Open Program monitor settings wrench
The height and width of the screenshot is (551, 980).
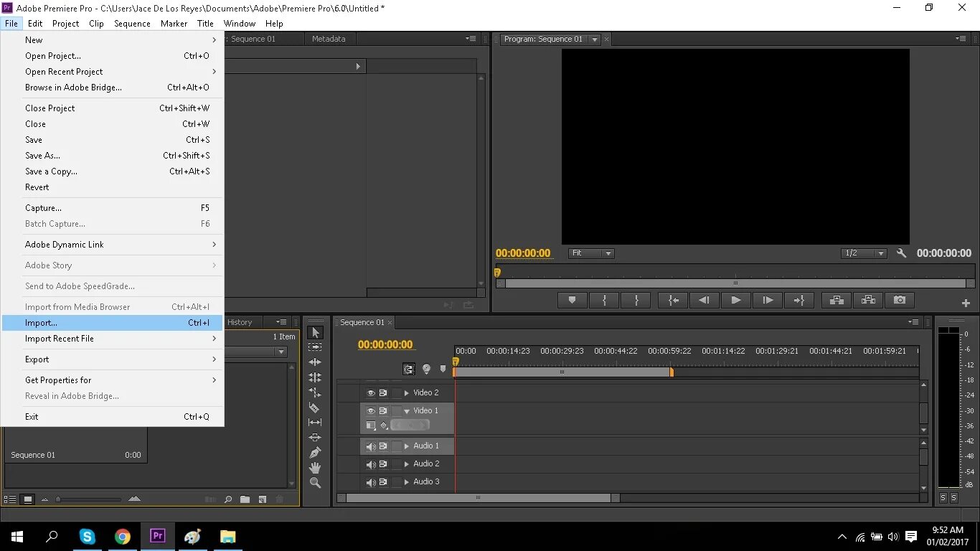coord(902,253)
